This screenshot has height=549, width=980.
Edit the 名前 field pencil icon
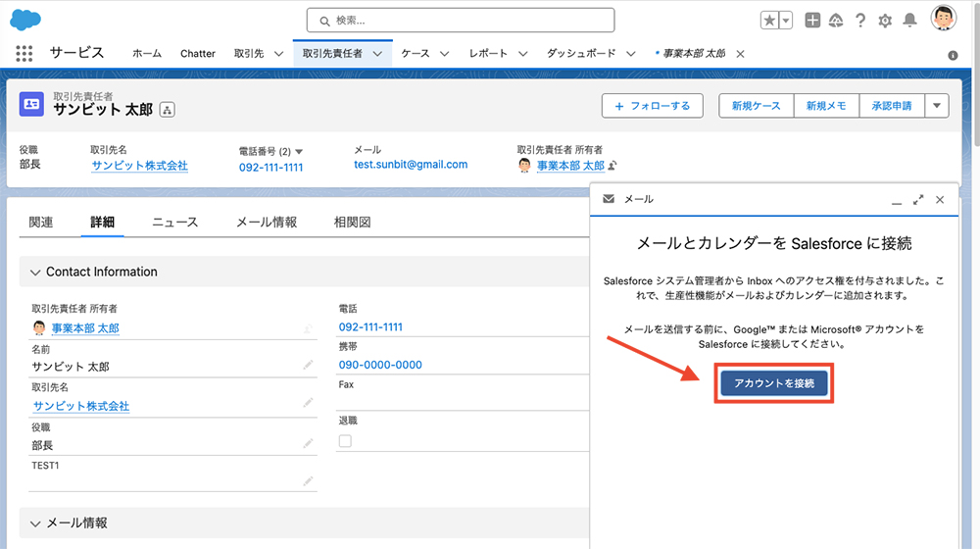point(308,365)
